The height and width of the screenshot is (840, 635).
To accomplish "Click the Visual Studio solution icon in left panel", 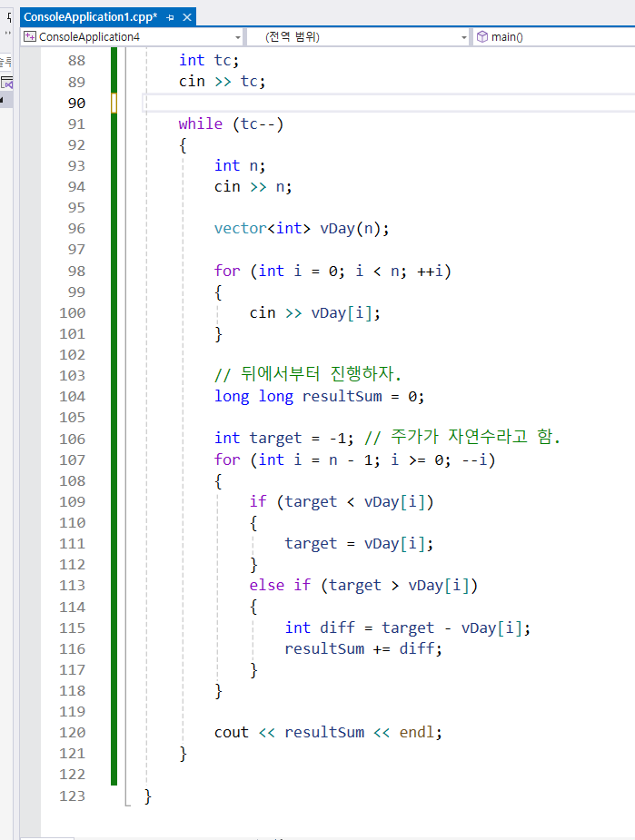I will pyautogui.click(x=6, y=83).
